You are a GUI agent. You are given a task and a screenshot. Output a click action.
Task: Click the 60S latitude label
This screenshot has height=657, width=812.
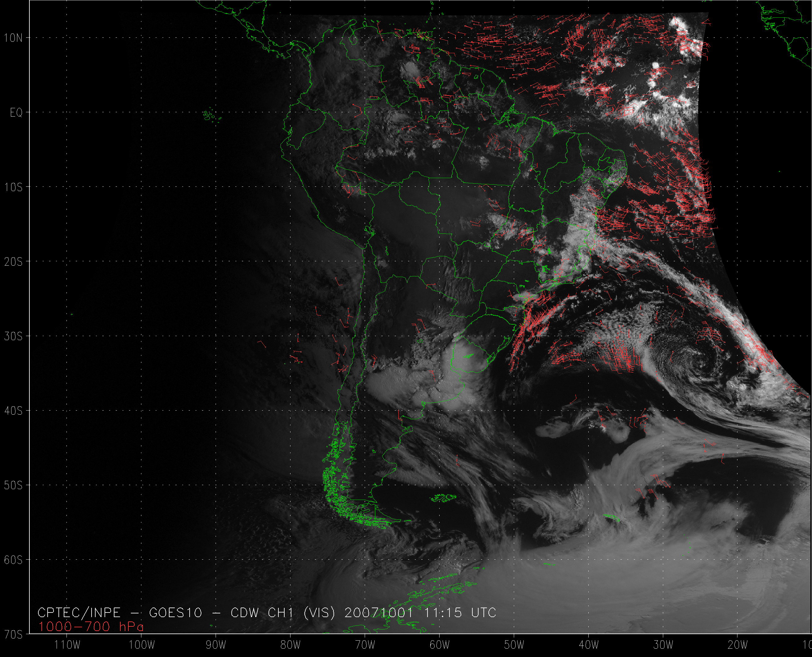(x=14, y=560)
